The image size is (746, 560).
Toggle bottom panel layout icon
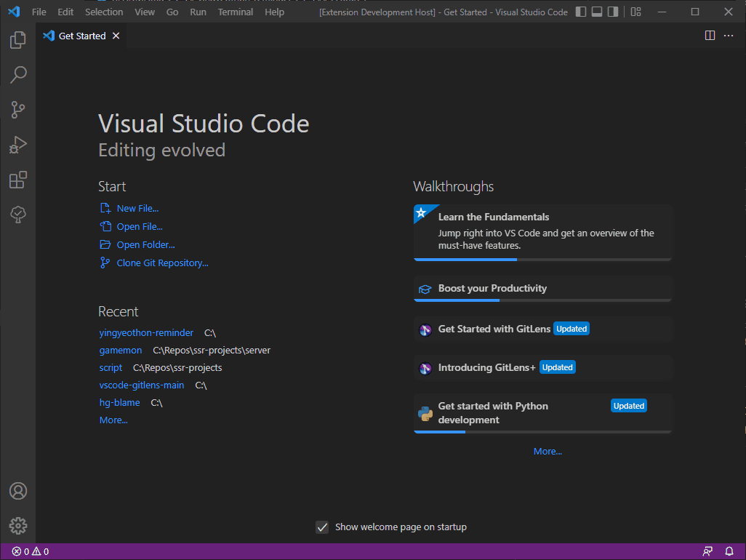[x=597, y=12]
